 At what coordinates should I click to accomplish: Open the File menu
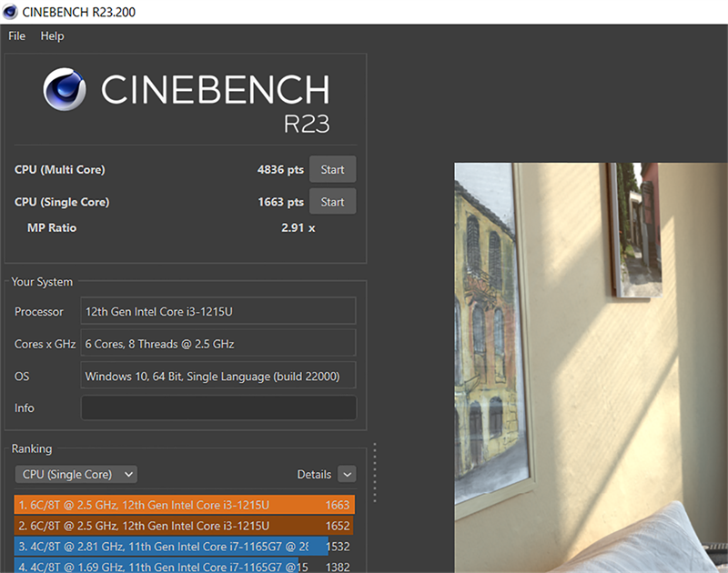tap(16, 35)
